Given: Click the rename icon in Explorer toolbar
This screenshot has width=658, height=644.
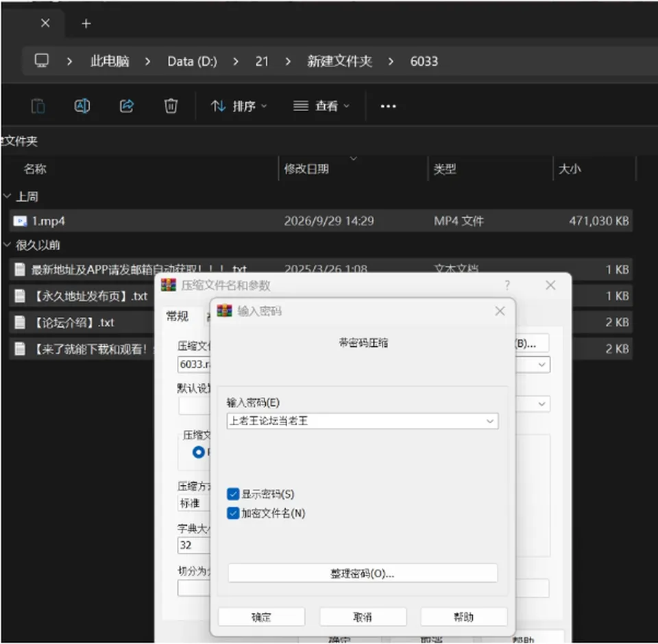Looking at the screenshot, I should [x=82, y=106].
